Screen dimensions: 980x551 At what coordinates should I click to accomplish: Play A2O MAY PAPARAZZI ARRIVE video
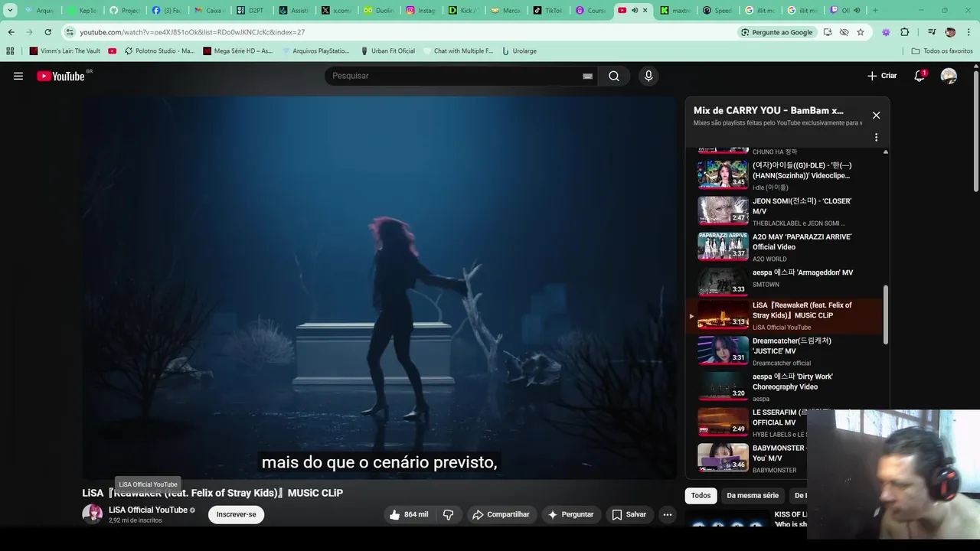point(723,246)
